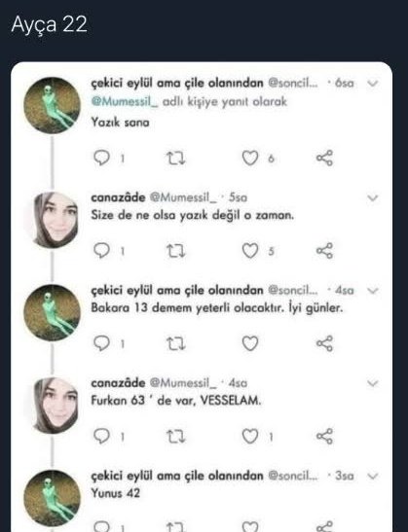Open alien avatar on "Yunus 42" tweet
The image size is (408, 532).
tap(52, 498)
